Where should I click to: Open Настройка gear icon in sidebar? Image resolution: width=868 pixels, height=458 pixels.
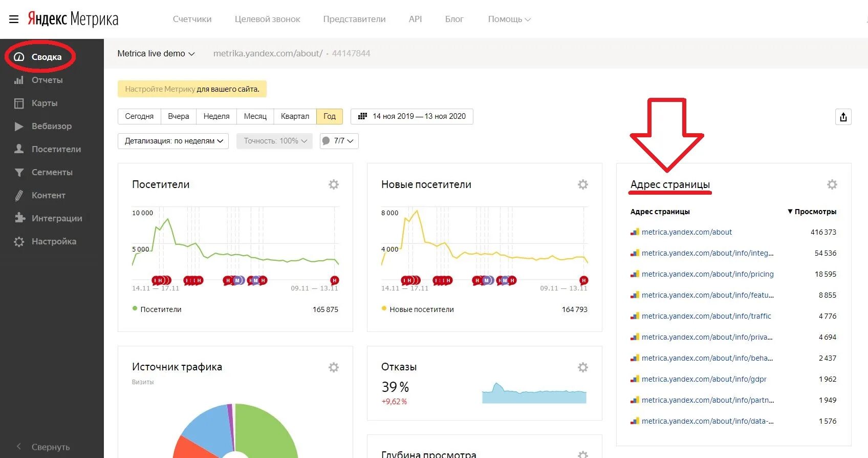tap(19, 241)
